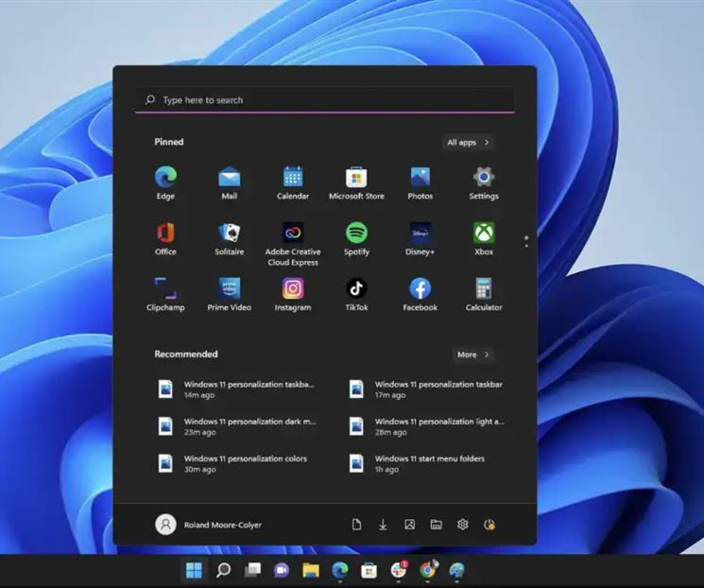This screenshot has height=588, width=704.
Task: Open 'Windows 11 personalization dark m...' file
Action: (236, 426)
